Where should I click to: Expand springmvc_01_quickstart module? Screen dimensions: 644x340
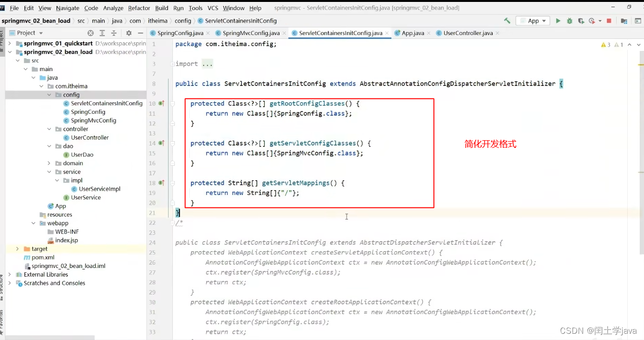coord(10,43)
